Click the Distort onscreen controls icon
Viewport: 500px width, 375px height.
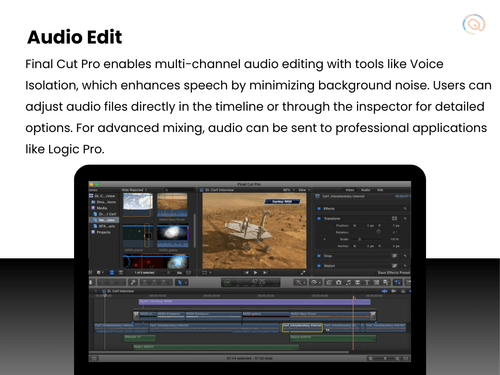(x=395, y=266)
